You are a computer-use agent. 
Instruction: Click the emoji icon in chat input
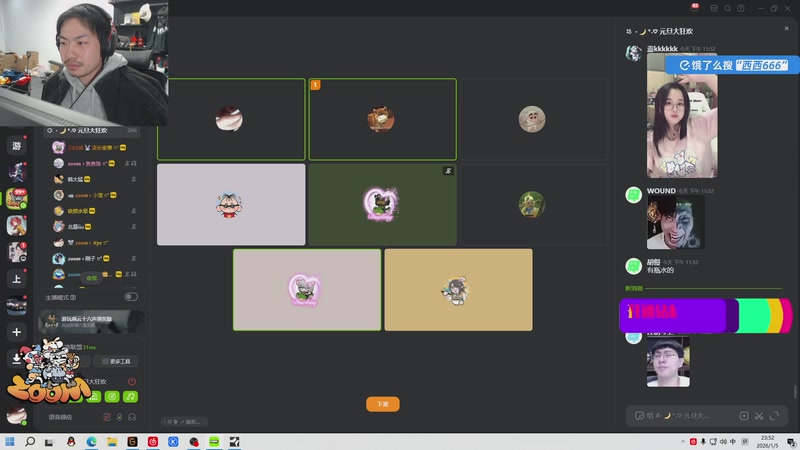(639, 416)
